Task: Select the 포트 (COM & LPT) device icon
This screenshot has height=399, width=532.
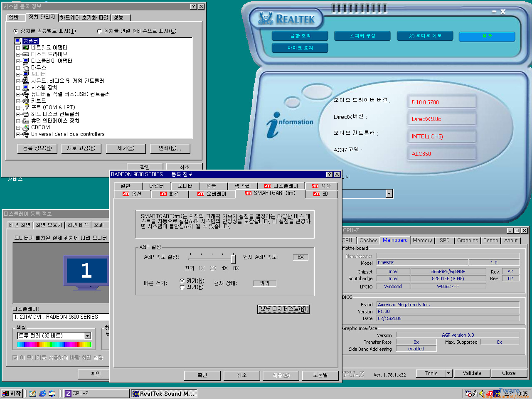Action: [26, 107]
